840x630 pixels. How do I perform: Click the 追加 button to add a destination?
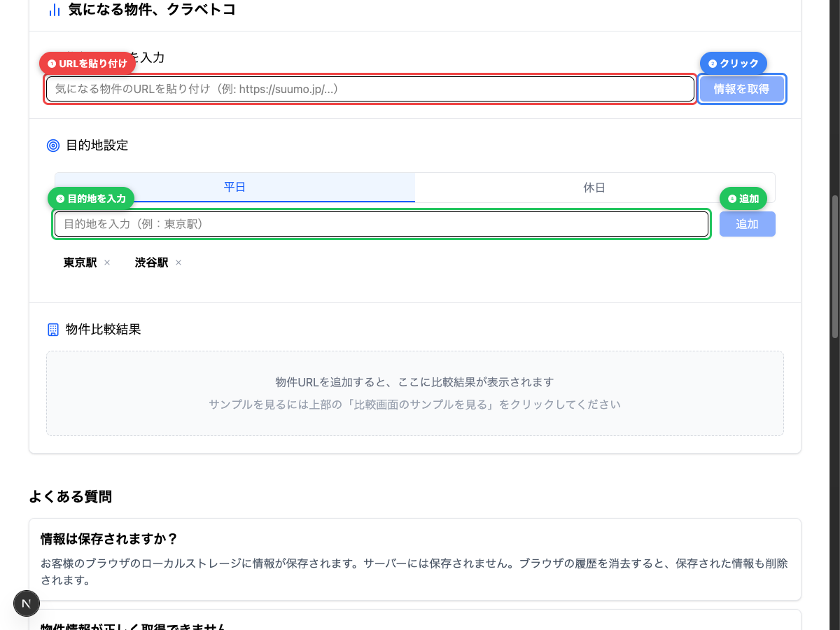point(747,223)
